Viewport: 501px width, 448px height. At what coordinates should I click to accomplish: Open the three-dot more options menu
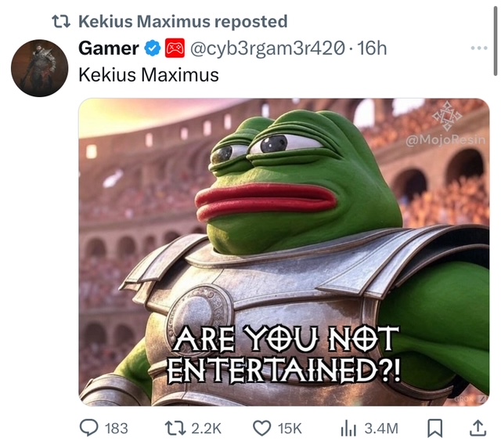(x=479, y=49)
